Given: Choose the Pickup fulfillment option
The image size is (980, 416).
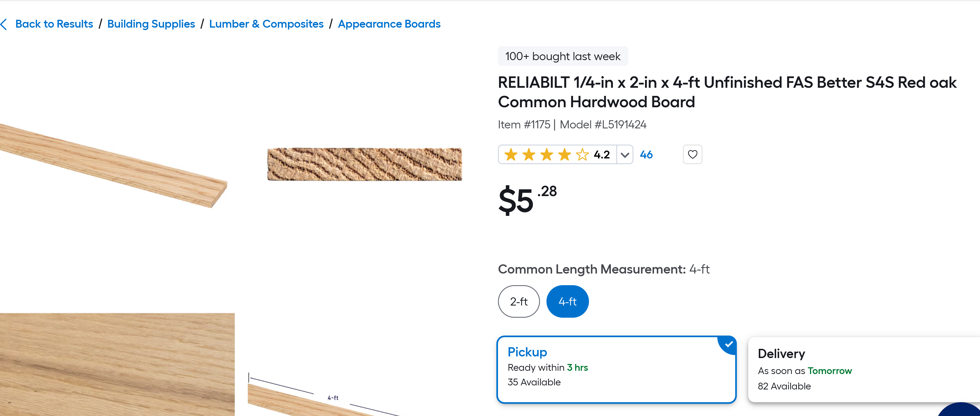Looking at the screenshot, I should click(x=616, y=369).
